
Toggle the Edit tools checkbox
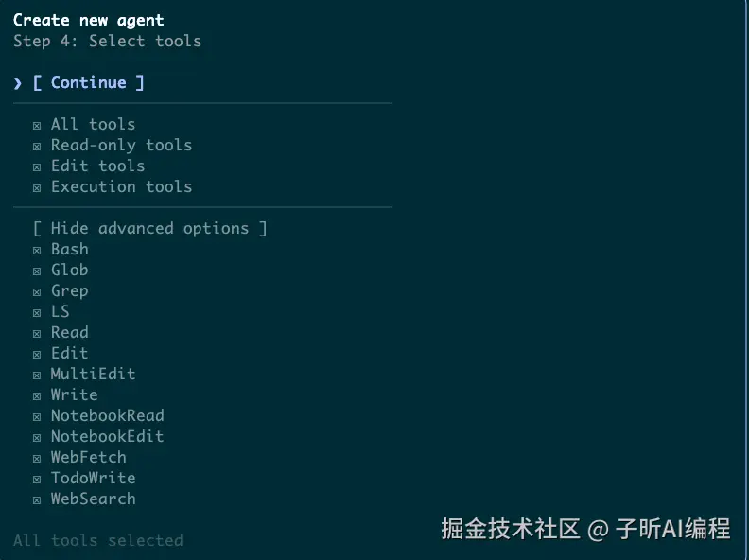[37, 166]
